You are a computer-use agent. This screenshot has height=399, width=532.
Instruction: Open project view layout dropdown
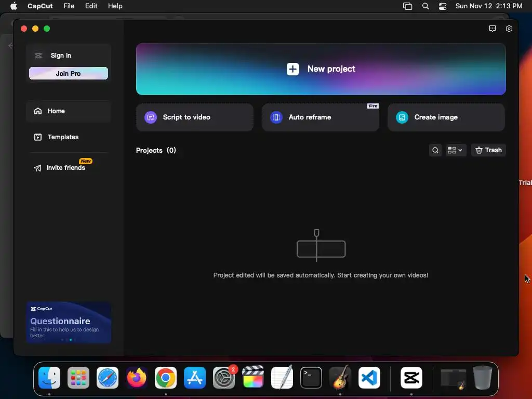click(455, 150)
